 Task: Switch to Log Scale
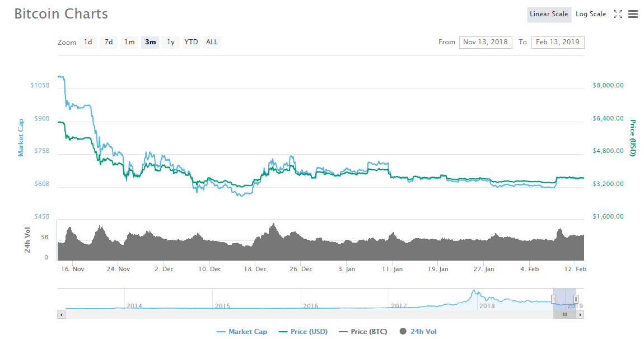pyautogui.click(x=591, y=14)
